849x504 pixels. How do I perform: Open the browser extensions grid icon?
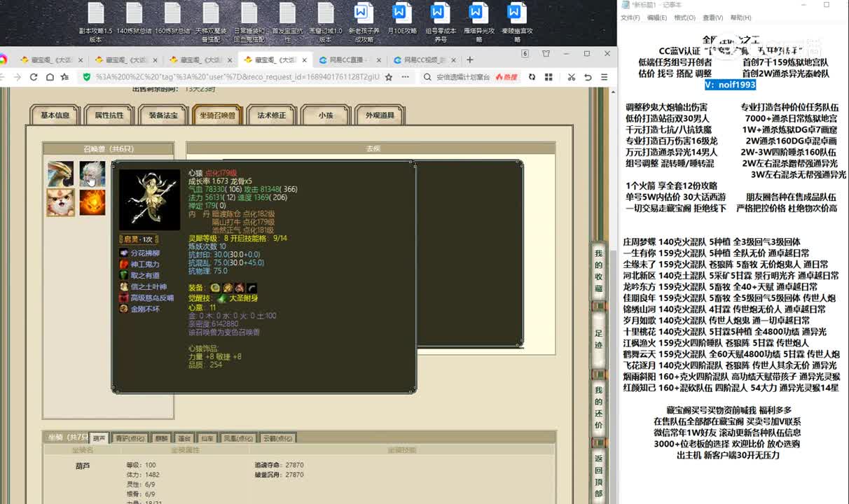pos(548,77)
